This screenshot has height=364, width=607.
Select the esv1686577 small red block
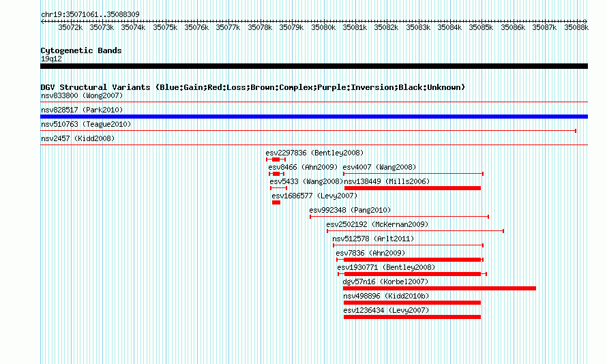[276, 202]
